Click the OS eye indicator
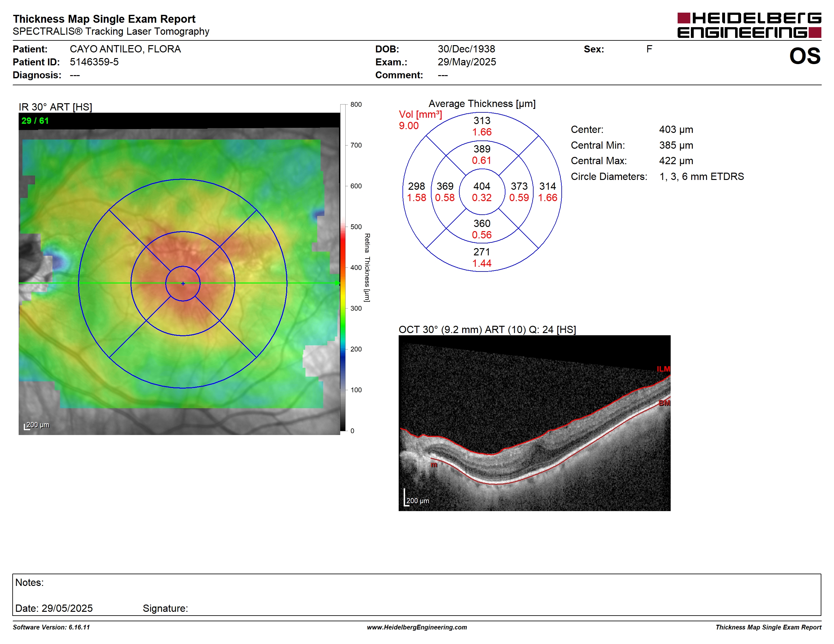834x644 pixels. pyautogui.click(x=805, y=56)
